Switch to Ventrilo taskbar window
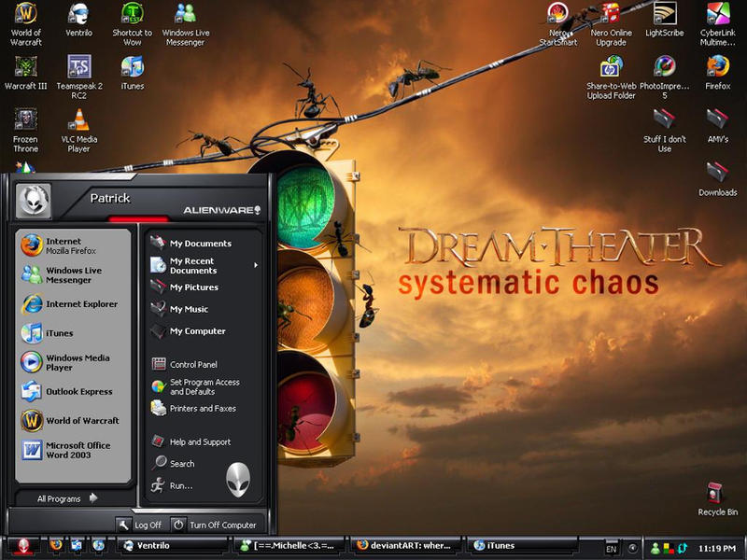The width and height of the screenshot is (747, 560). click(x=173, y=546)
